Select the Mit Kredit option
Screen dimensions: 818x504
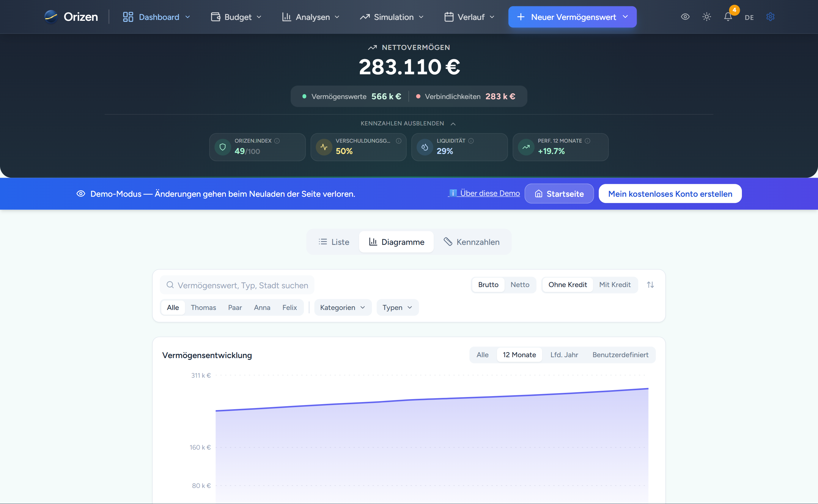point(615,285)
